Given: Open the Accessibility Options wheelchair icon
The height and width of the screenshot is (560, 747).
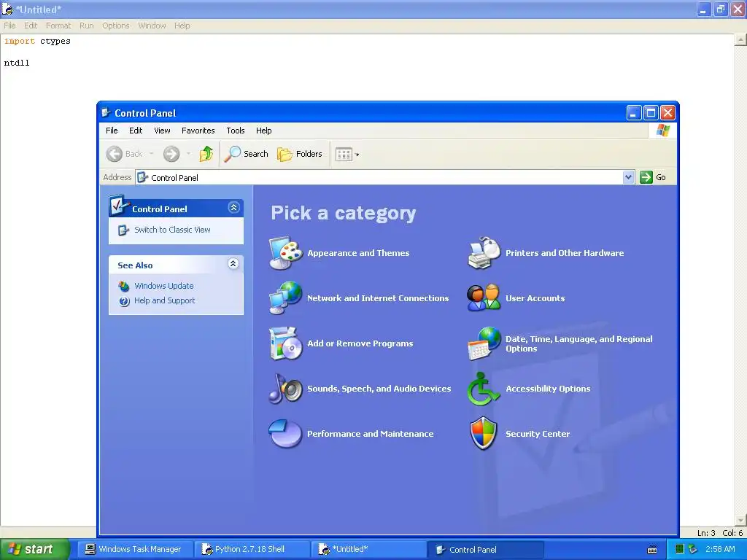Looking at the screenshot, I should tap(484, 389).
